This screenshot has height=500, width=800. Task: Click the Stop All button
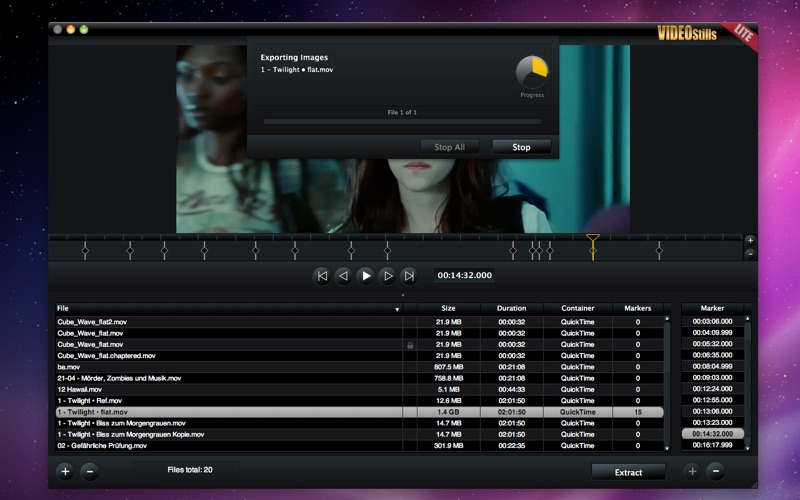pos(449,147)
